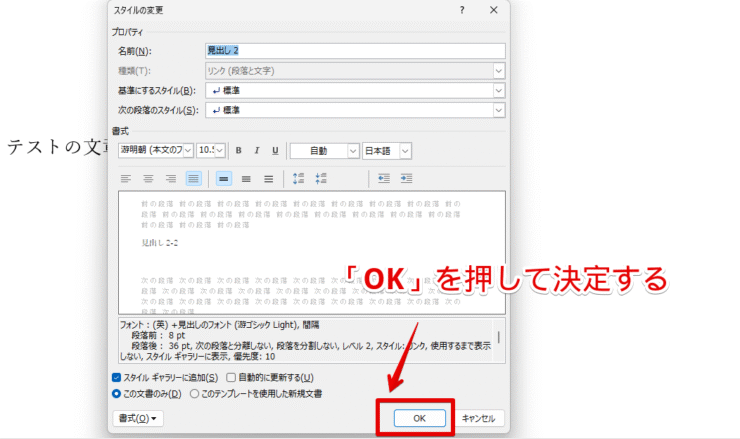Increase indent button
740x439 pixels.
(406, 178)
